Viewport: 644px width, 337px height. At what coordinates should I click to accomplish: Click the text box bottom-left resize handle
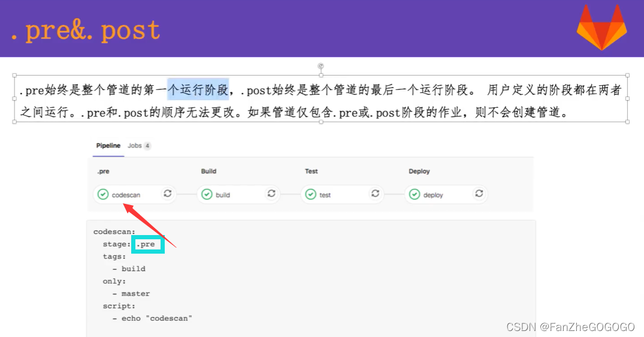(x=15, y=122)
